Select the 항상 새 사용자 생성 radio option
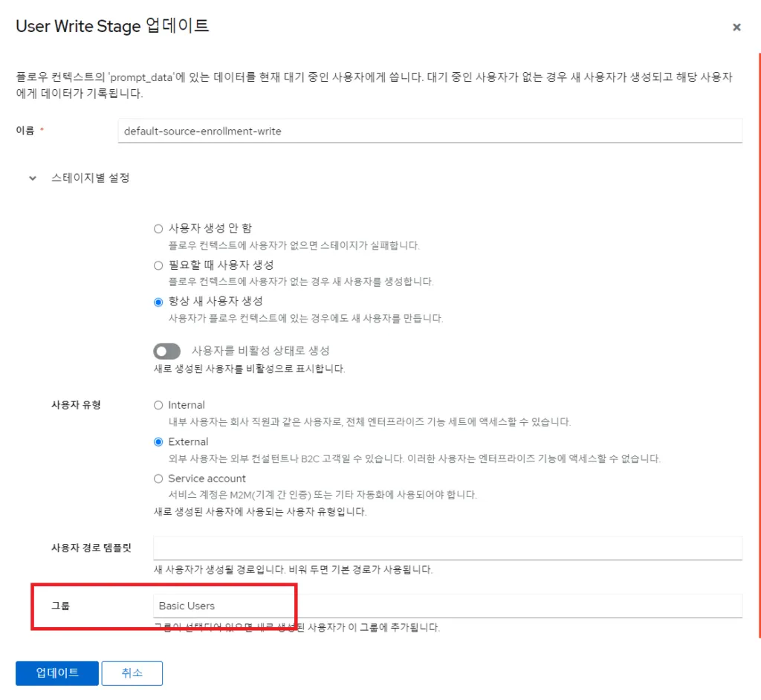 (x=158, y=302)
